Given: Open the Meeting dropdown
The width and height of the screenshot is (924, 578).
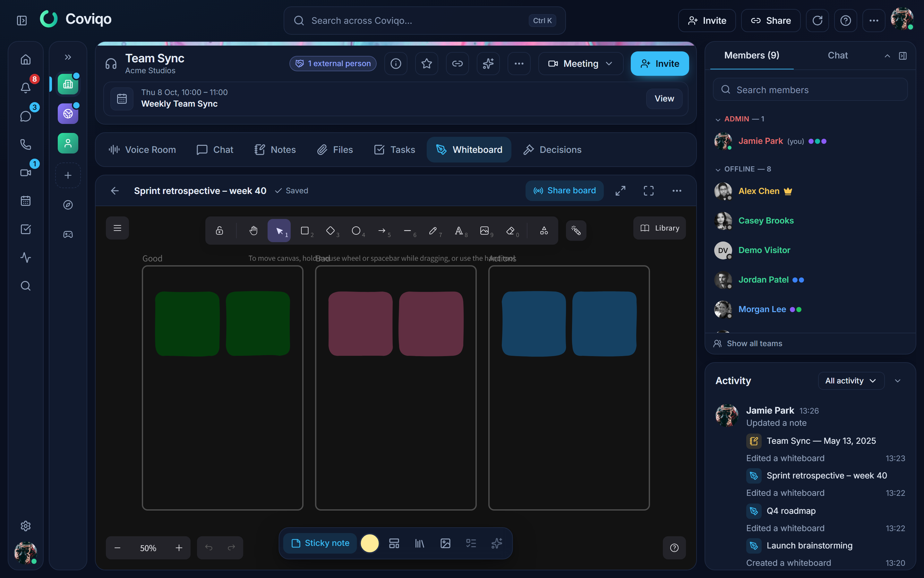Looking at the screenshot, I should pyautogui.click(x=580, y=64).
